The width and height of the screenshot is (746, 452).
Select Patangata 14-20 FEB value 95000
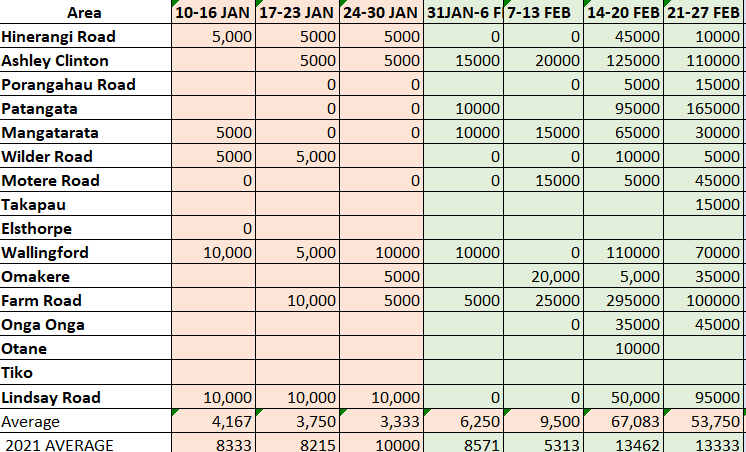pos(624,108)
